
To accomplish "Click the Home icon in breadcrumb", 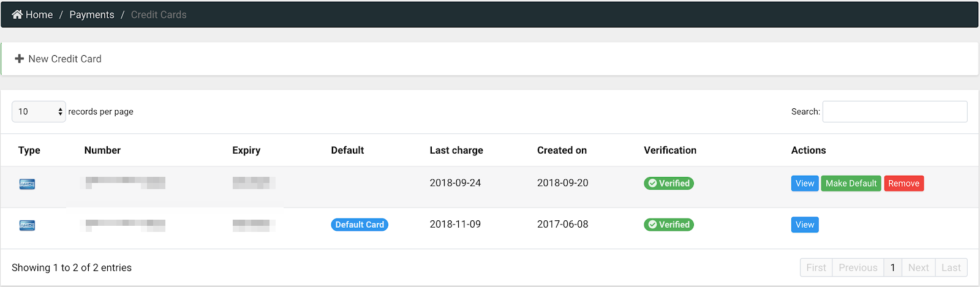I will pos(17,15).
